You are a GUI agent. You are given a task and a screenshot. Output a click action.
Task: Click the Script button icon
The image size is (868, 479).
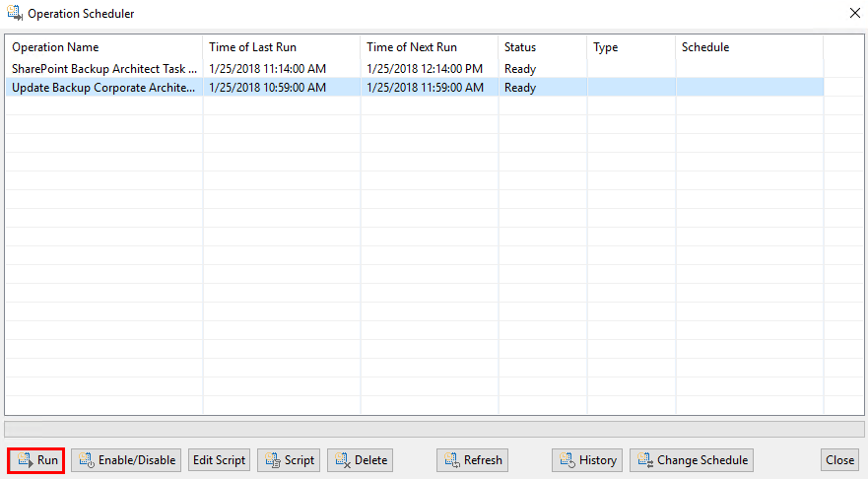click(x=272, y=460)
